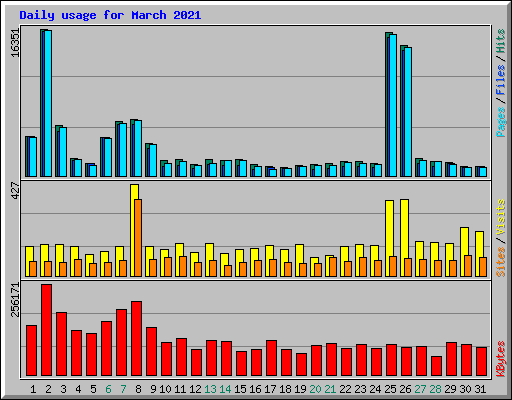Click day label 6 on the axis

(108, 389)
